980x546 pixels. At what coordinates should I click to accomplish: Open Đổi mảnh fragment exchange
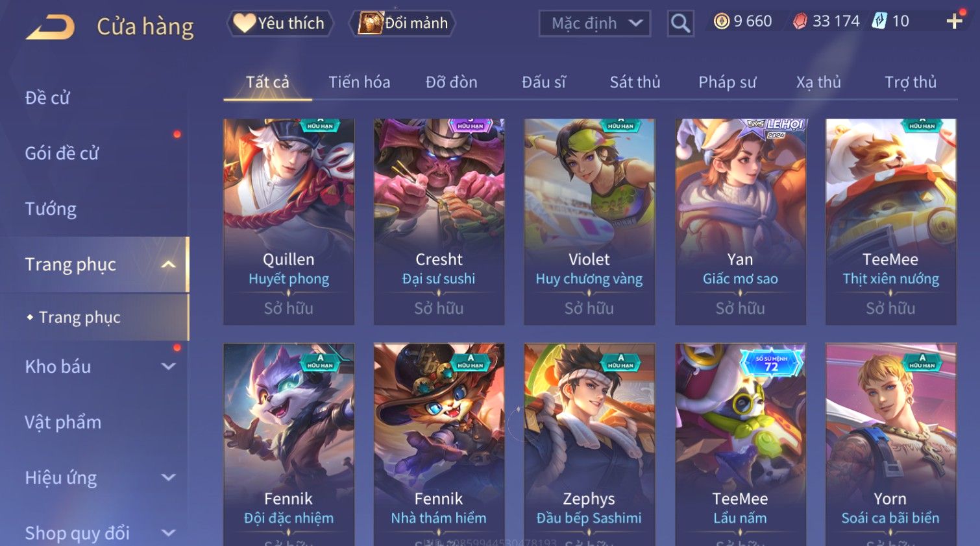point(402,23)
